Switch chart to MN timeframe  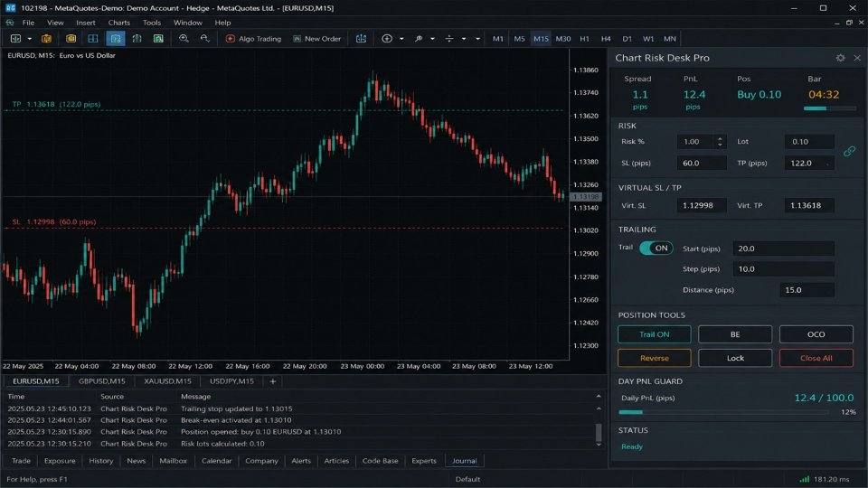[670, 39]
